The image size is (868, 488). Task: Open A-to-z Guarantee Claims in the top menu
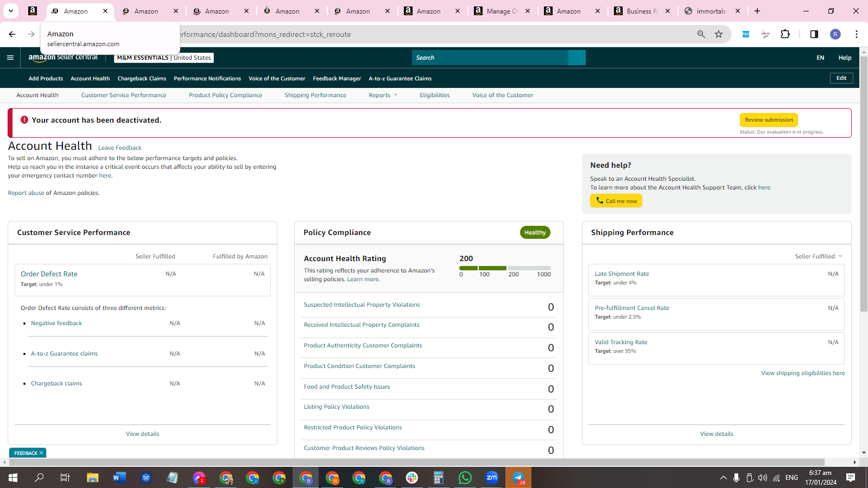(x=400, y=78)
